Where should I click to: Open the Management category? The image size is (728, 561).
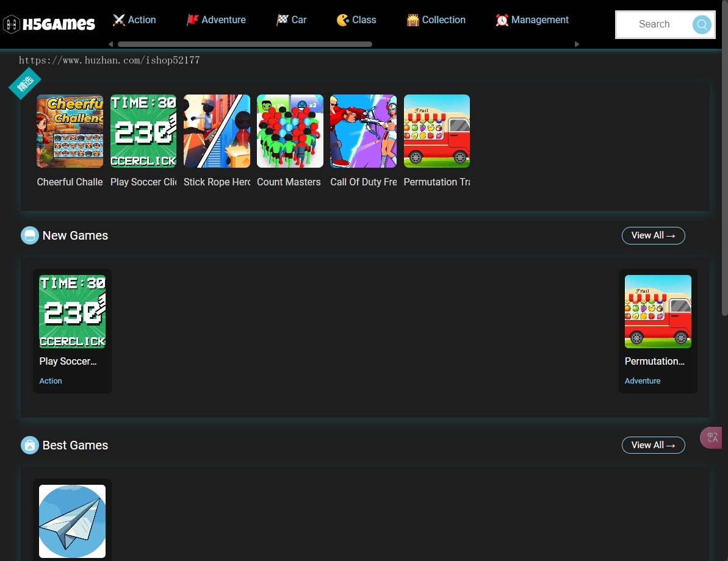point(532,20)
